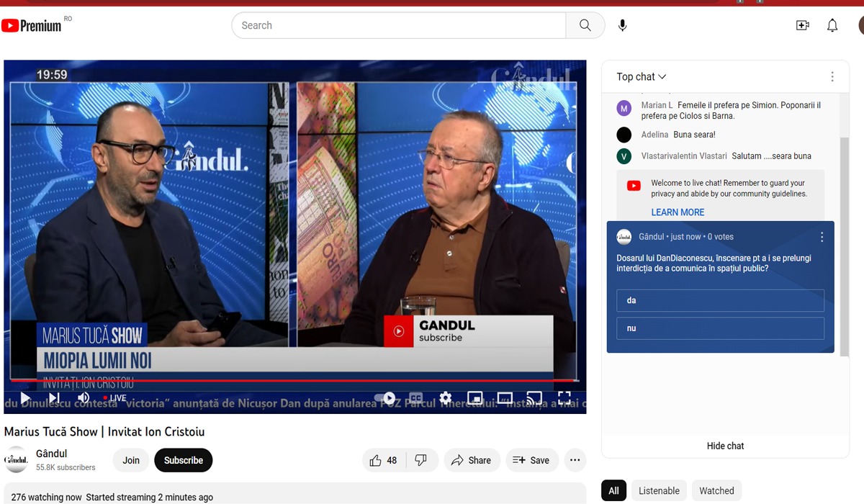Viewport: 864px width, 504px height.
Task: Select the All filter chip
Action: (x=613, y=491)
